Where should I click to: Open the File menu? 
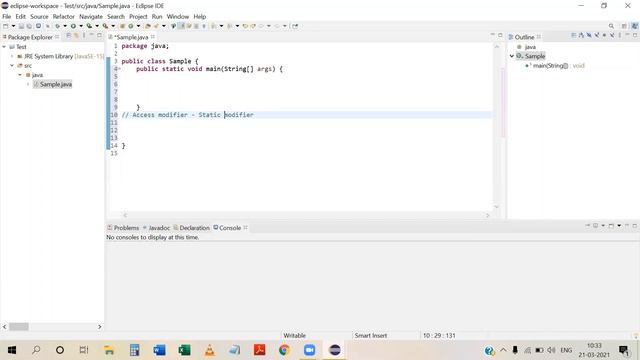[7, 16]
